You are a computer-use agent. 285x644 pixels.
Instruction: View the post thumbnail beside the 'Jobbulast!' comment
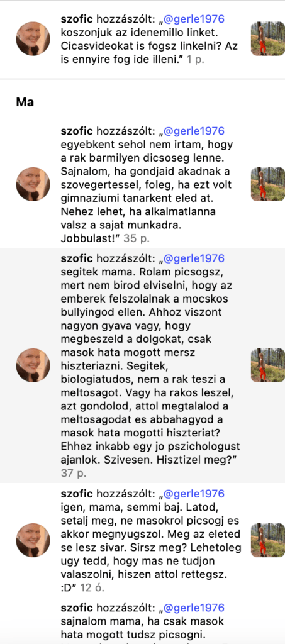pyautogui.click(x=268, y=184)
